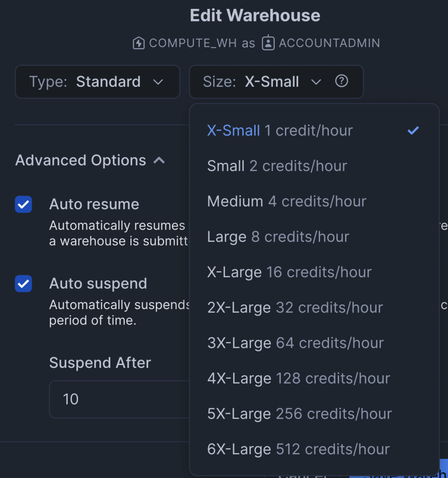Click the ACCOUNTADMIN role user icon

tap(268, 43)
